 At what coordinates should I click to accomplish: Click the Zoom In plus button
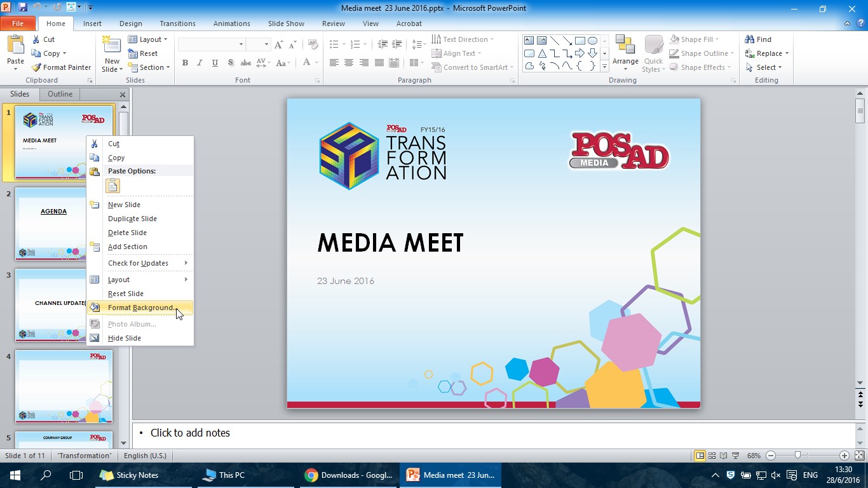[844, 456]
